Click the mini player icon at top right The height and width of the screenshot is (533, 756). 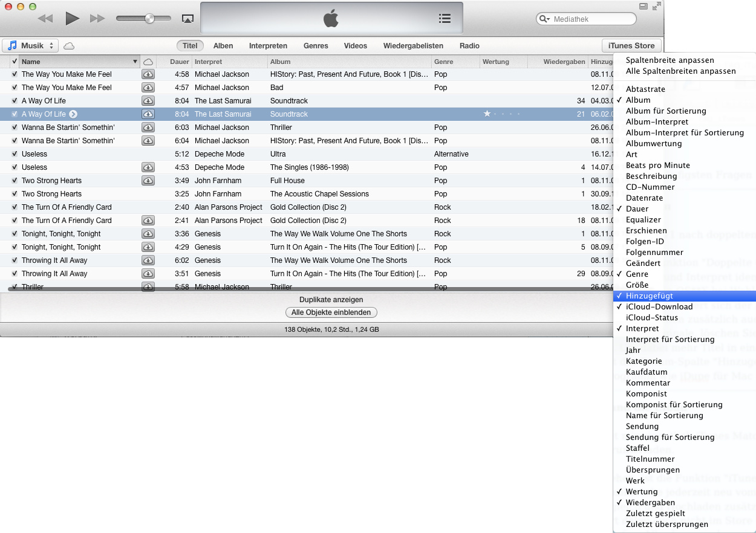(643, 6)
